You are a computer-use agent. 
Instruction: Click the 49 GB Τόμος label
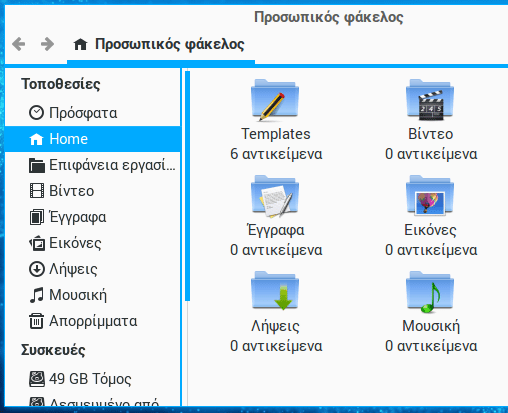90,379
